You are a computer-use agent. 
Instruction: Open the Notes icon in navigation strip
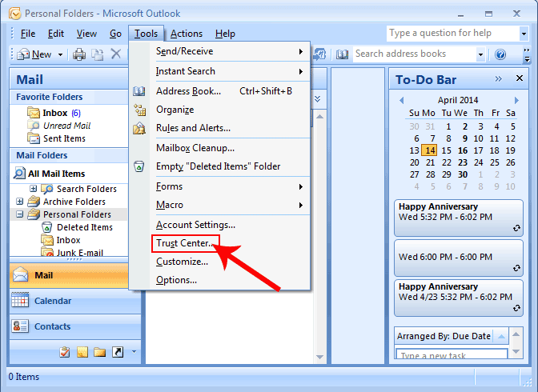[82, 352]
